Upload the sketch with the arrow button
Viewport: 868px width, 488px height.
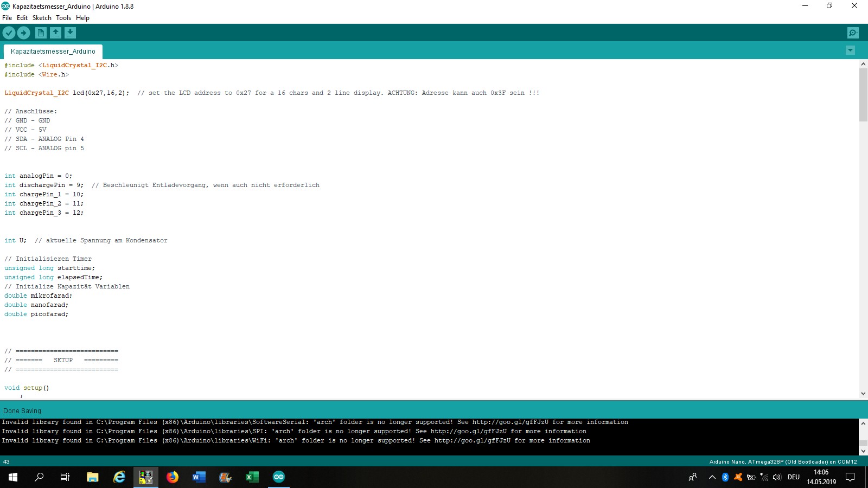23,33
